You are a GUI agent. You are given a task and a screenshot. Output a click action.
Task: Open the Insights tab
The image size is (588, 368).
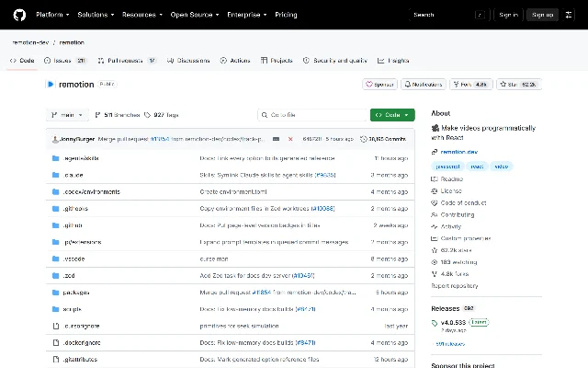pyautogui.click(x=393, y=61)
